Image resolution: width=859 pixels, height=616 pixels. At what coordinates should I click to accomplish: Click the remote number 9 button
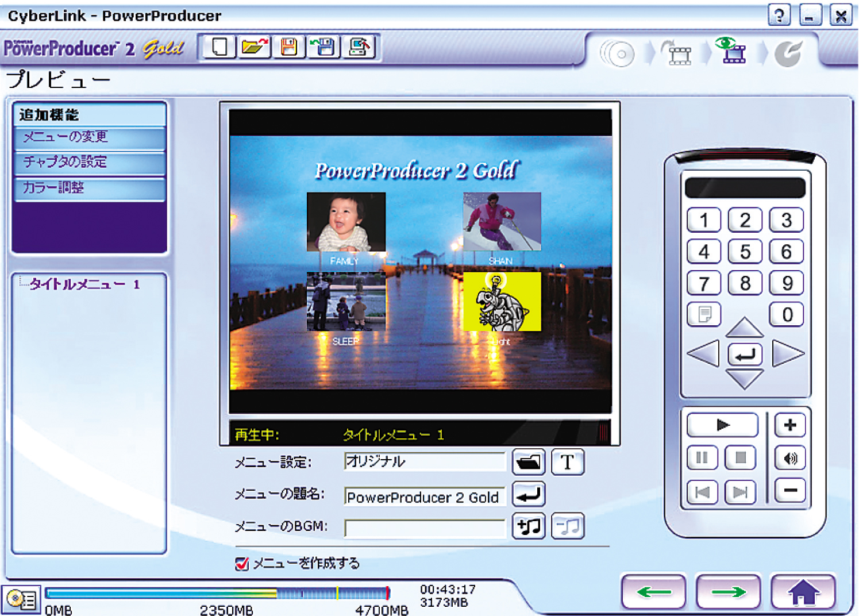(787, 283)
